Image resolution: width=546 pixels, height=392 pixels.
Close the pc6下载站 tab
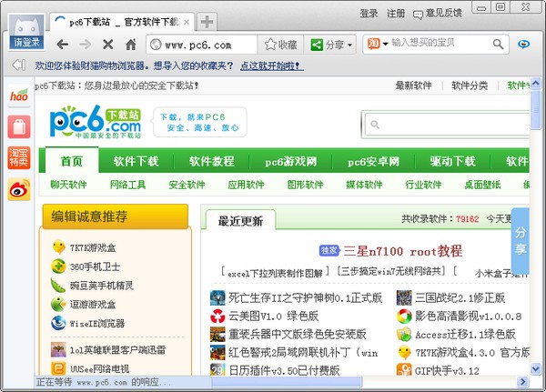(187, 22)
